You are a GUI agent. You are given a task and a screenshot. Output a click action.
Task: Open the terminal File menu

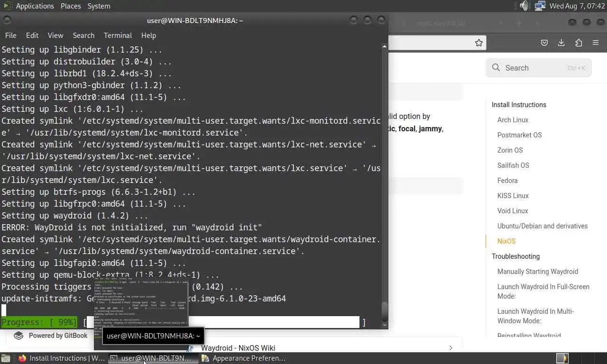click(x=10, y=36)
